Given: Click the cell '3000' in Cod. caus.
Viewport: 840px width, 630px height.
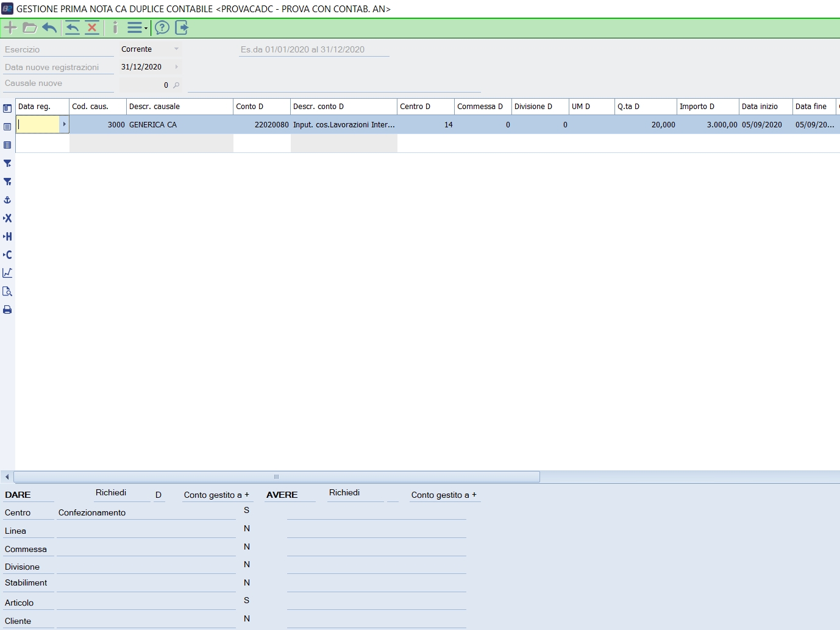Looking at the screenshot, I should [98, 124].
